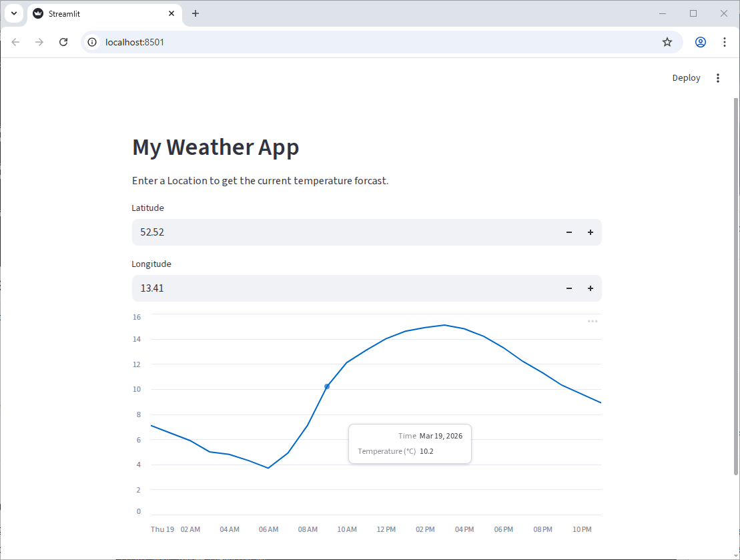Reload the page with the refresh icon
This screenshot has width=740, height=560.
tap(63, 41)
